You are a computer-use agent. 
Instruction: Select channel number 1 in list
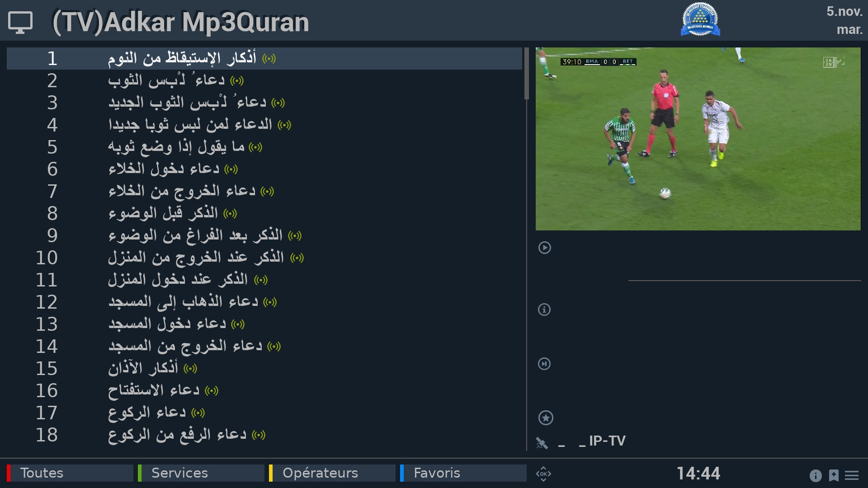[x=264, y=58]
